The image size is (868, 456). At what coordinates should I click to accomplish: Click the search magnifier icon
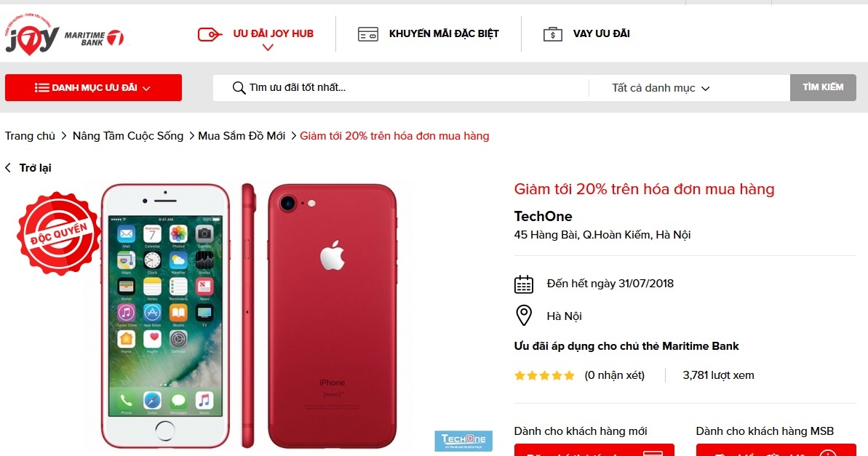pos(239,88)
